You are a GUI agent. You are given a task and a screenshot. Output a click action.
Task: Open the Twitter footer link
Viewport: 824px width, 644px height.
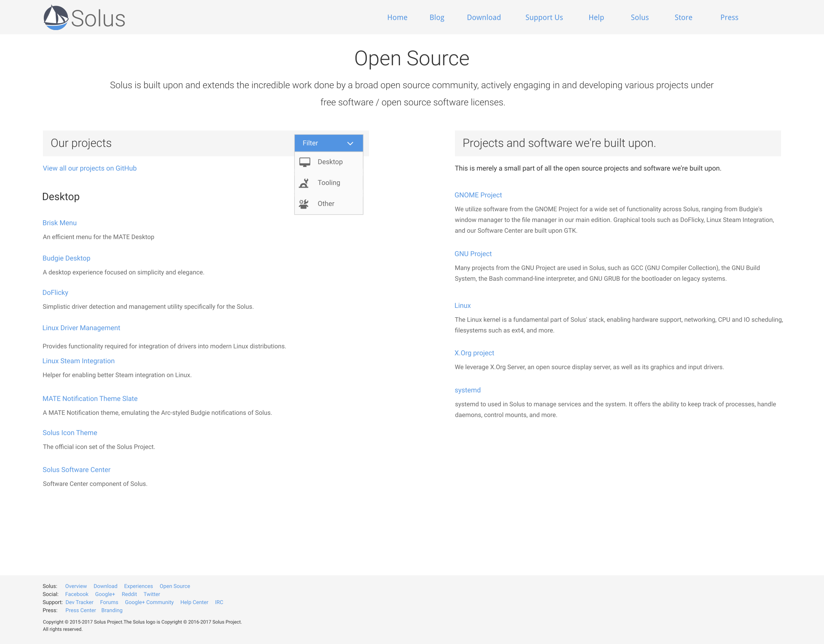pos(152,594)
